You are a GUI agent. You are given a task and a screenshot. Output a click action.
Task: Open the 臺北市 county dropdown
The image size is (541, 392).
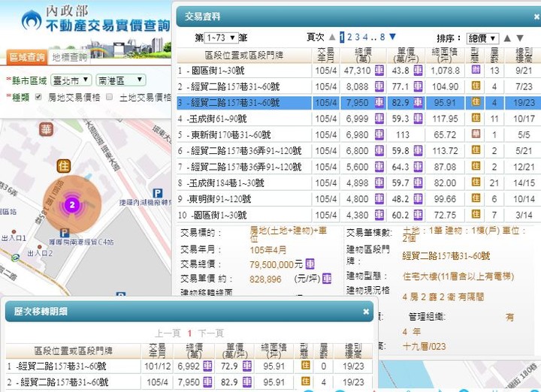[x=71, y=80]
